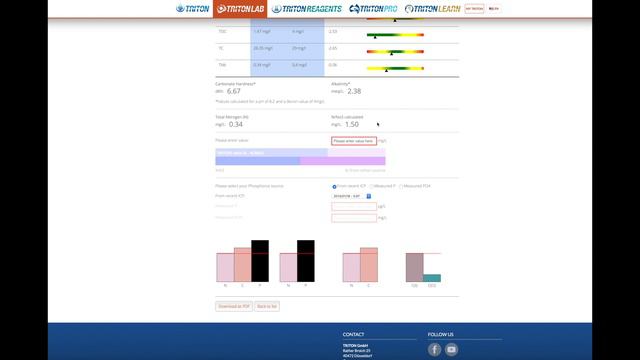This screenshot has height=360, width=640.
Task: Open the Facebook icon under Follow Us
Action: click(x=434, y=349)
